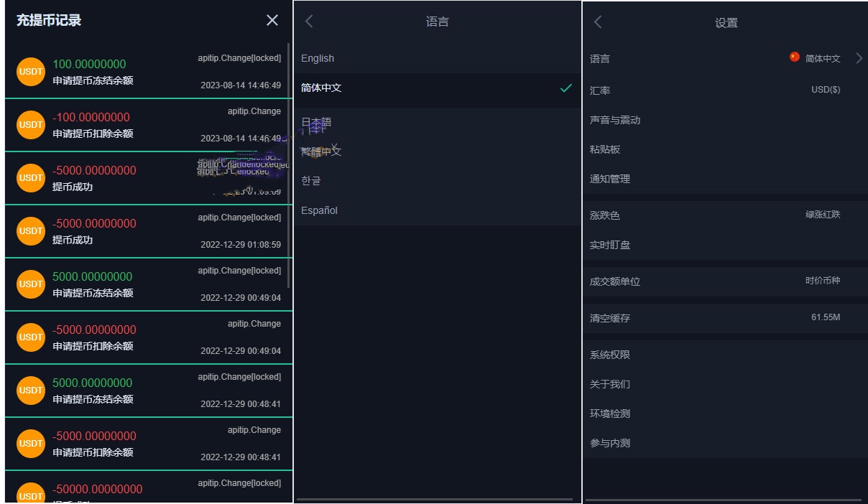
Task: Open 声音与震动 settings item
Action: click(615, 120)
